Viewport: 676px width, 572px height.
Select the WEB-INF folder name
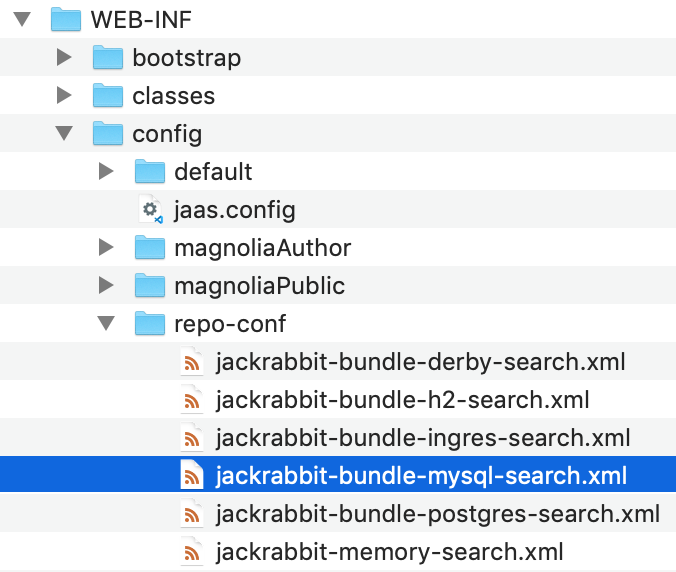[x=141, y=20]
